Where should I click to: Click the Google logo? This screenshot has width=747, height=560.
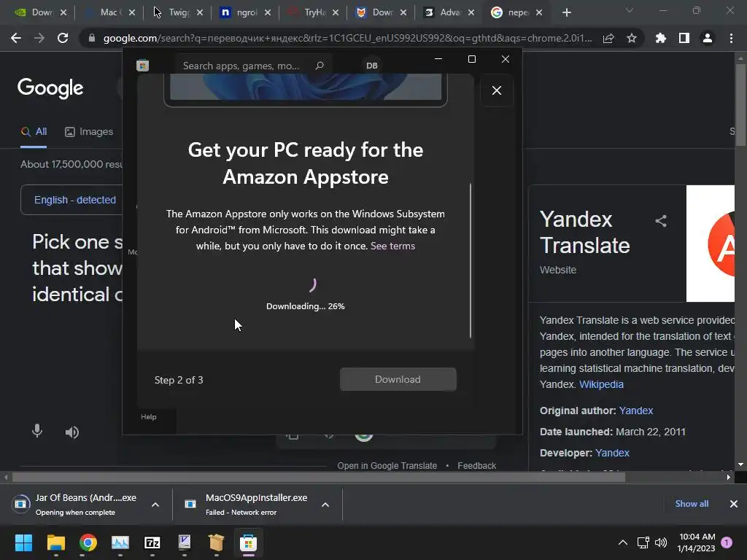(x=50, y=88)
